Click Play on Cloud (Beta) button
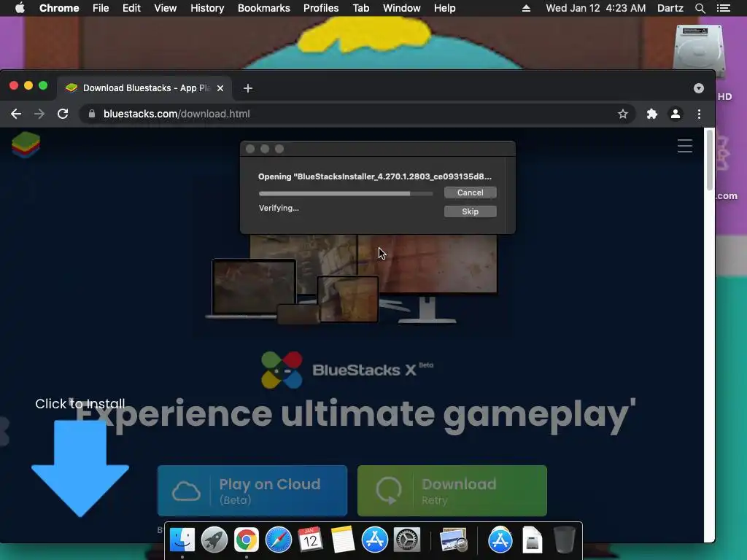747x560 pixels. (x=252, y=491)
